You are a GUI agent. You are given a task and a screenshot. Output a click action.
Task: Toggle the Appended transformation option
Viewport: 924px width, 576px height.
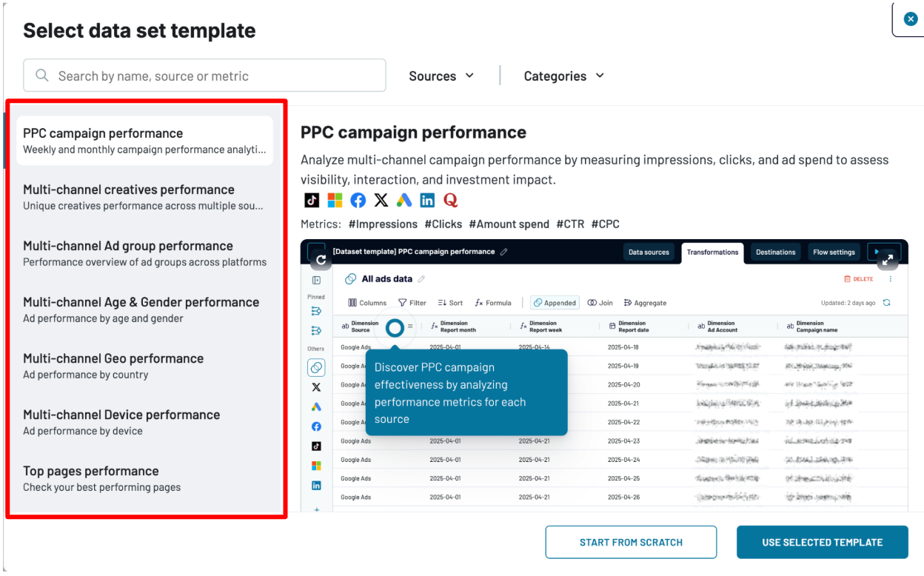555,303
